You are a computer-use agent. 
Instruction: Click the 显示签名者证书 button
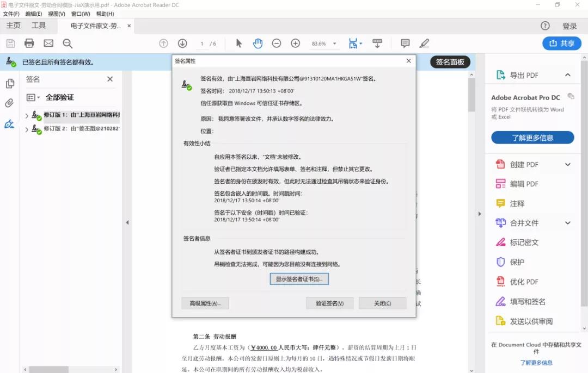pyautogui.click(x=299, y=279)
